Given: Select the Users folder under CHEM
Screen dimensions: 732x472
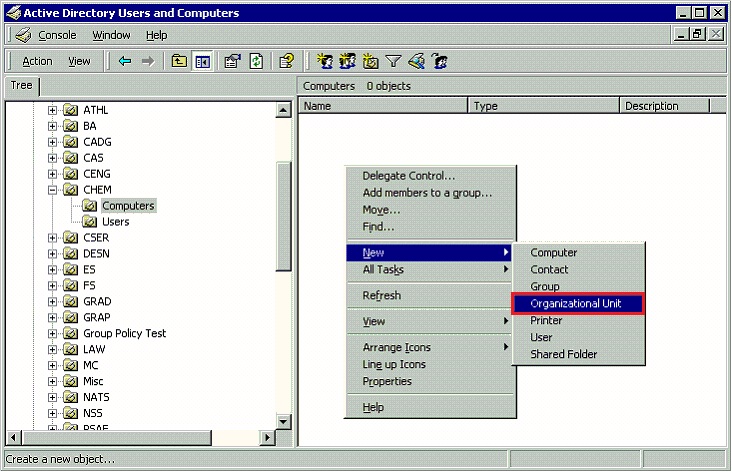Looking at the screenshot, I should (115, 222).
